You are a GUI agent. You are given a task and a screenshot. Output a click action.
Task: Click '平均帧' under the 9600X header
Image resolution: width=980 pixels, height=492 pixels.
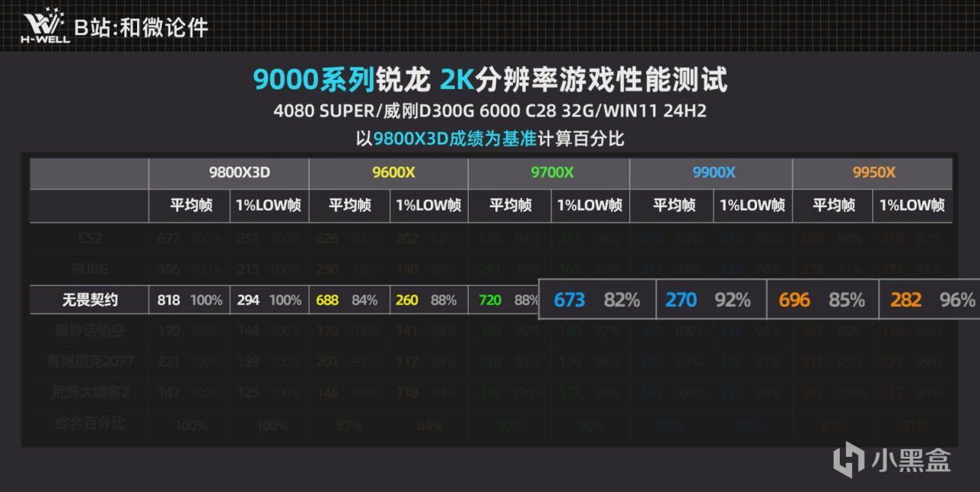click(x=349, y=205)
